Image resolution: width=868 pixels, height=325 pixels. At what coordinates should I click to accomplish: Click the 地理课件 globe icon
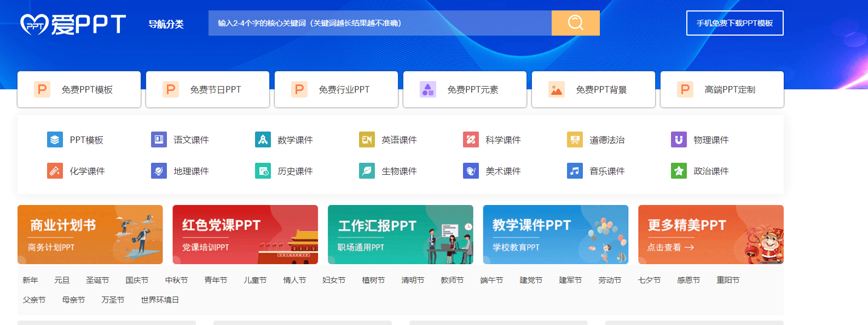pyautogui.click(x=159, y=171)
